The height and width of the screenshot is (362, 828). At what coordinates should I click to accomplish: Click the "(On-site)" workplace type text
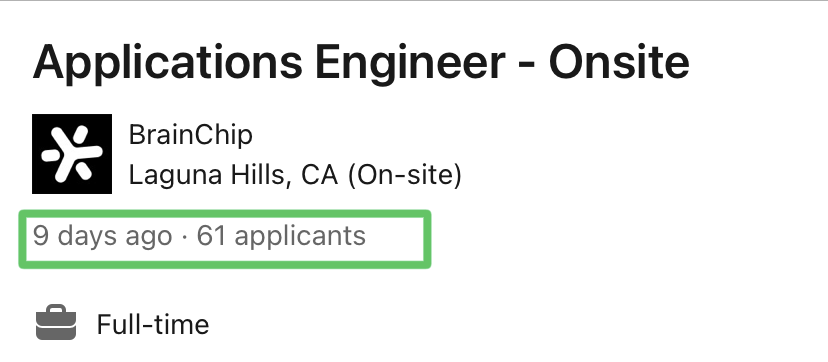click(x=404, y=175)
